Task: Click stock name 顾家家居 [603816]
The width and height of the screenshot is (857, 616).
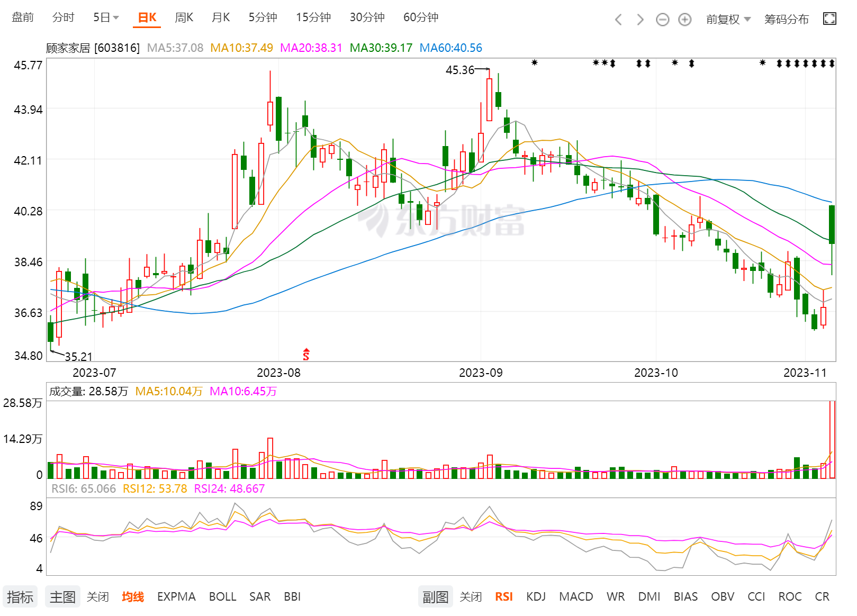Action: pos(93,48)
